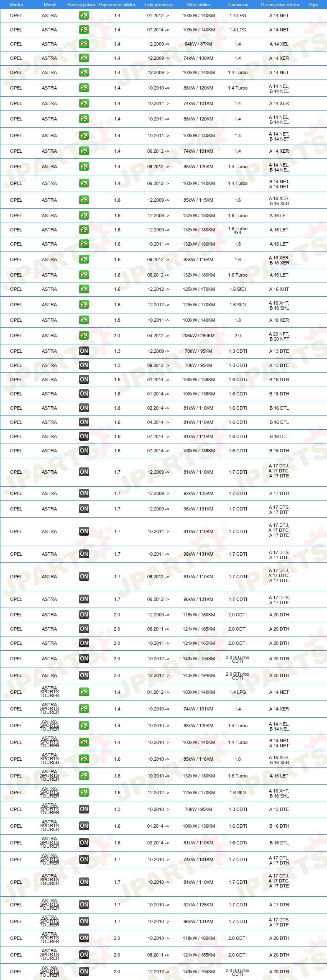Select the ON icon in the A 17 DTL, A 17 DTN row
This screenshot has height=980, width=327.
click(84, 859)
